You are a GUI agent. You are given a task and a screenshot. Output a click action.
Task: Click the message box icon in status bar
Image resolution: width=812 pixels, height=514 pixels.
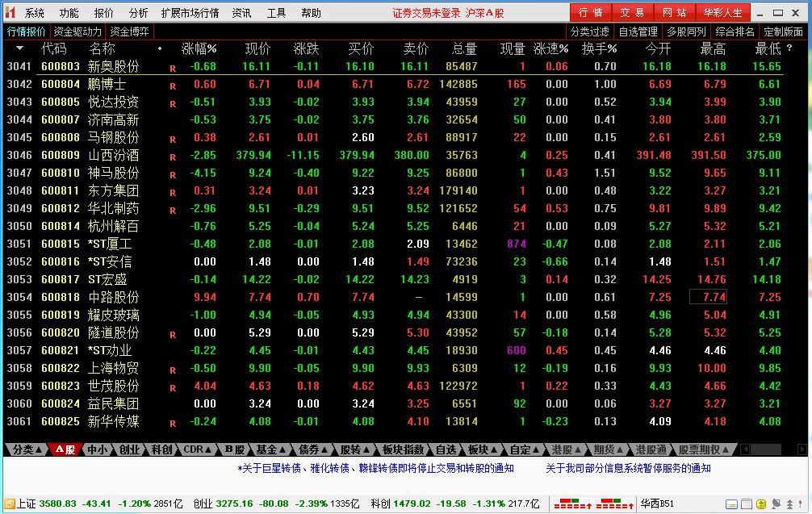coord(731,504)
